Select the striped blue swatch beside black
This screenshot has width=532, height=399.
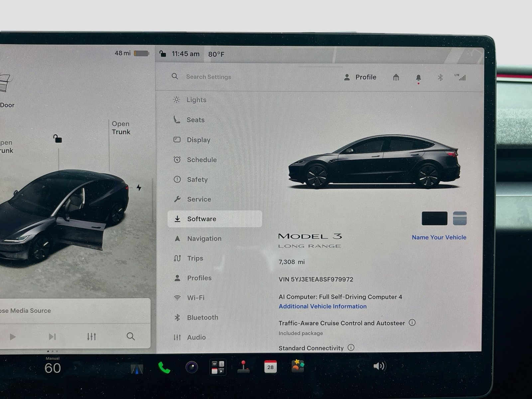[460, 218]
